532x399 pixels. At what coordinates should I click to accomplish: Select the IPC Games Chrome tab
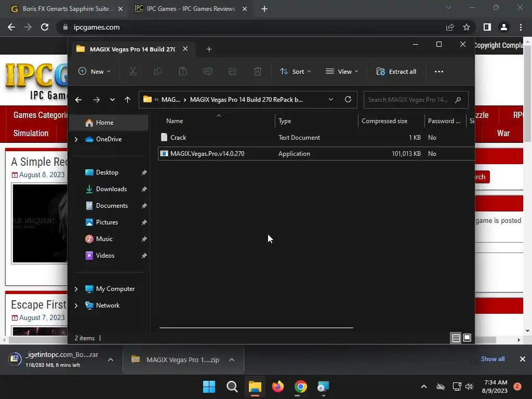[x=191, y=9]
